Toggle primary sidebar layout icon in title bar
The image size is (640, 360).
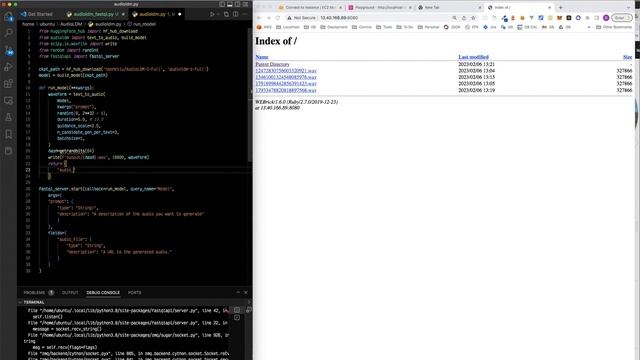[222, 4]
